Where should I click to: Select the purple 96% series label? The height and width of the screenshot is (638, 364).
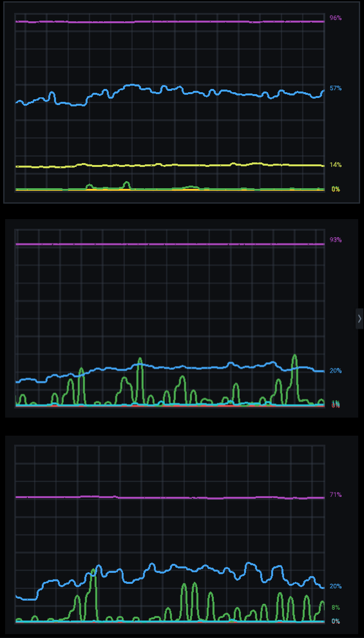coord(336,18)
